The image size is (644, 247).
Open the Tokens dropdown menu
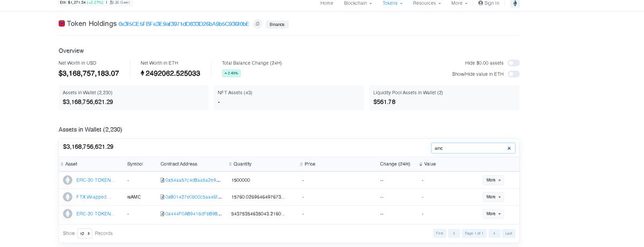coord(392,3)
